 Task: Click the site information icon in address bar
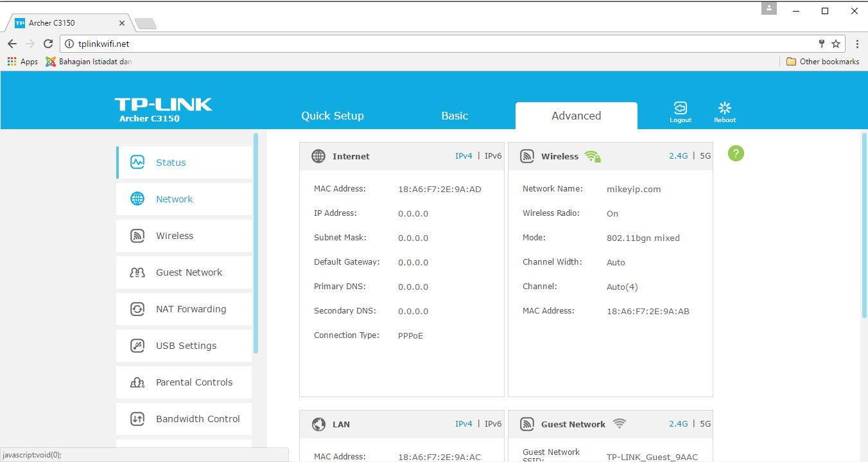(69, 44)
